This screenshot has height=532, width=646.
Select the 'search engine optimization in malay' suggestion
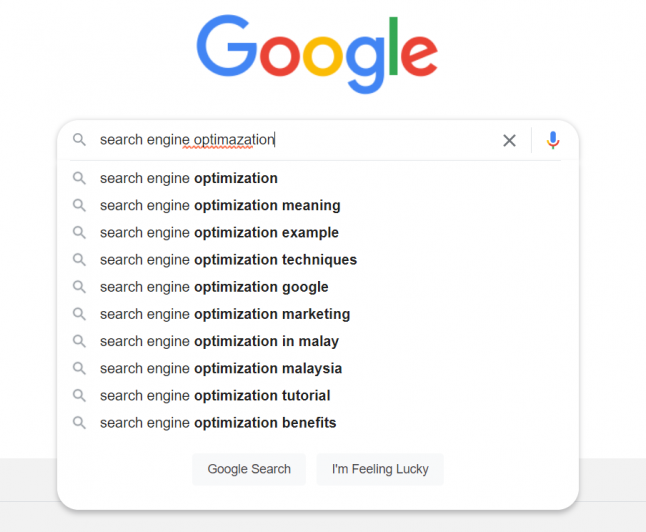(x=318, y=341)
